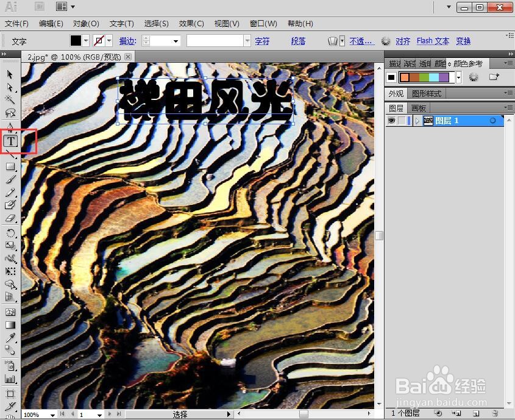Select the Type (T) tool
This screenshot has width=515, height=420.
tap(10, 141)
